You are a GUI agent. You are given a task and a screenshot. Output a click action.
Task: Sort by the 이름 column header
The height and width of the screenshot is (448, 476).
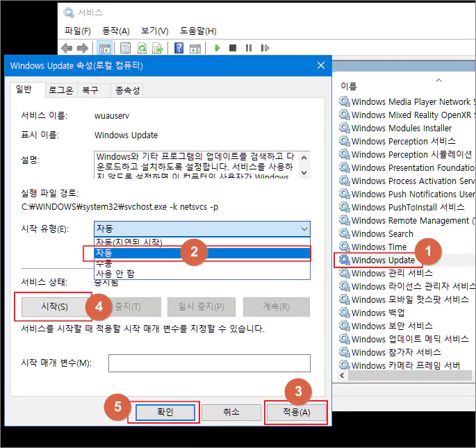pos(349,86)
